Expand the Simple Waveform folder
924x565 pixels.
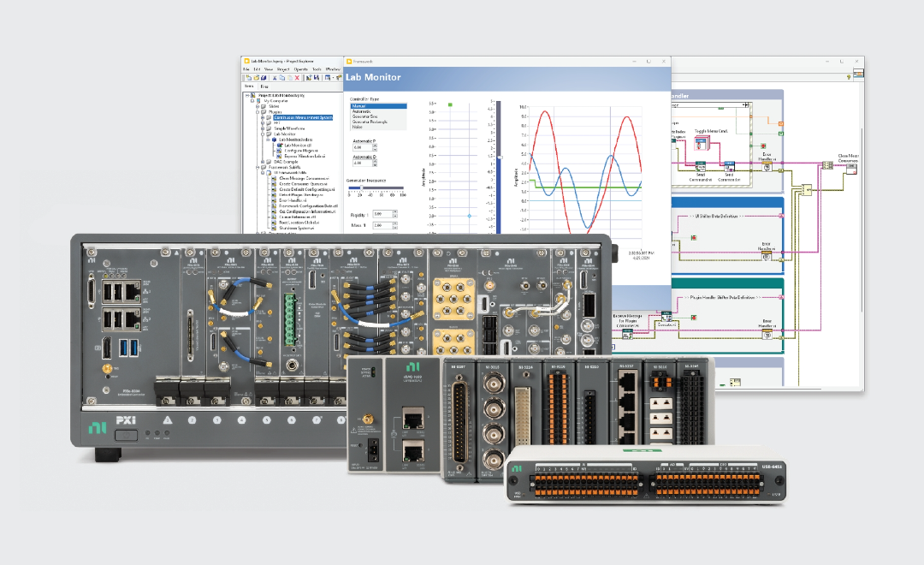(263, 128)
